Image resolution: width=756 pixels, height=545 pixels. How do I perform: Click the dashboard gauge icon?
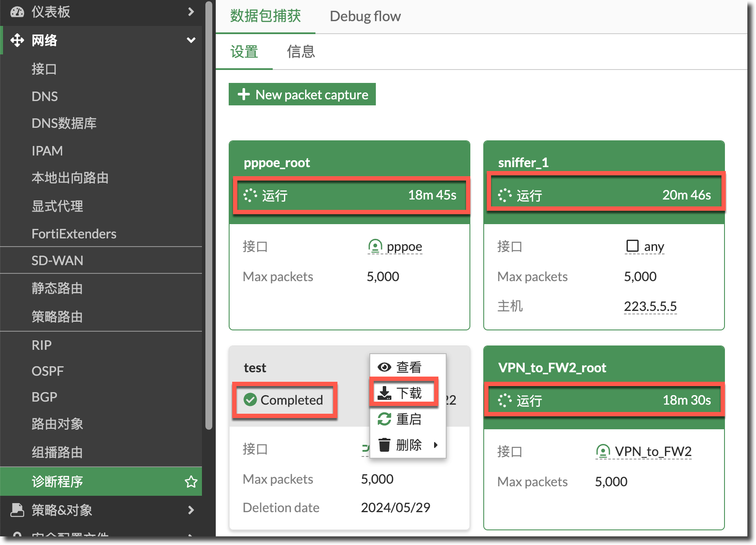pos(17,12)
